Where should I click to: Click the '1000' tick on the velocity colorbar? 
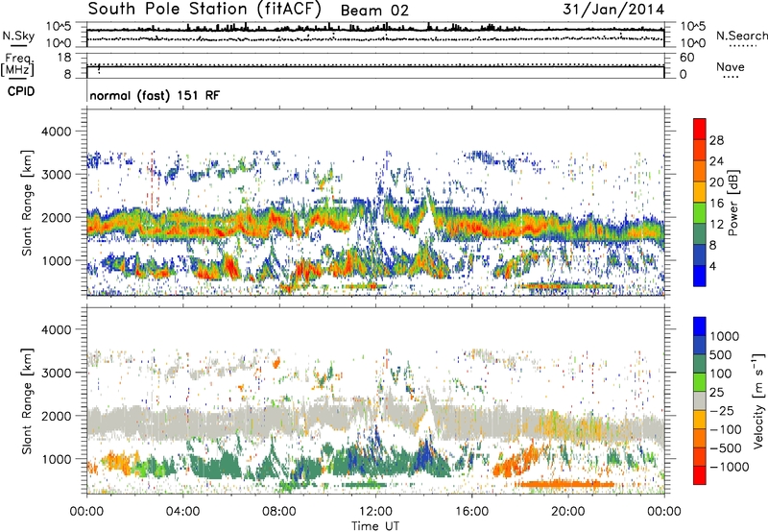pos(725,336)
